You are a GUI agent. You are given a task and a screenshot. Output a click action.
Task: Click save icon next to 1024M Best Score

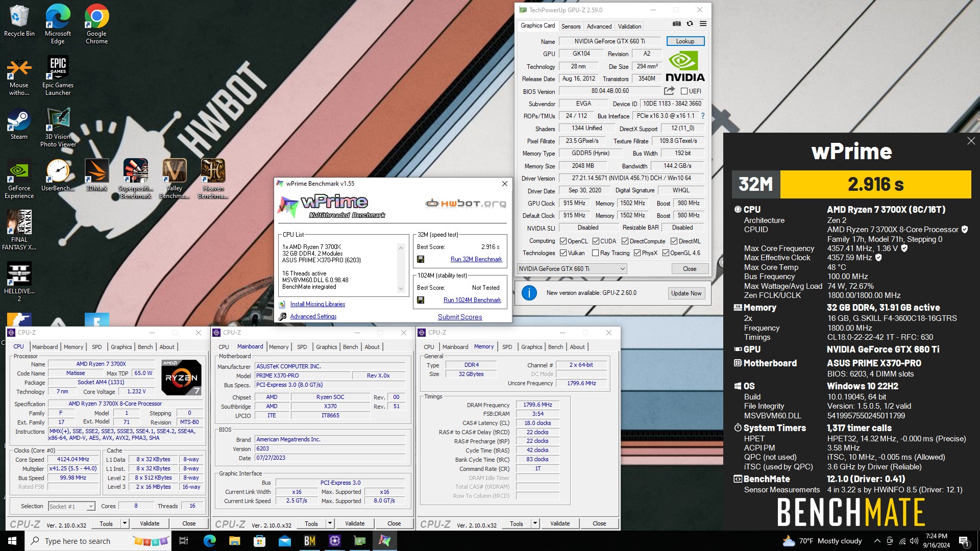point(421,300)
